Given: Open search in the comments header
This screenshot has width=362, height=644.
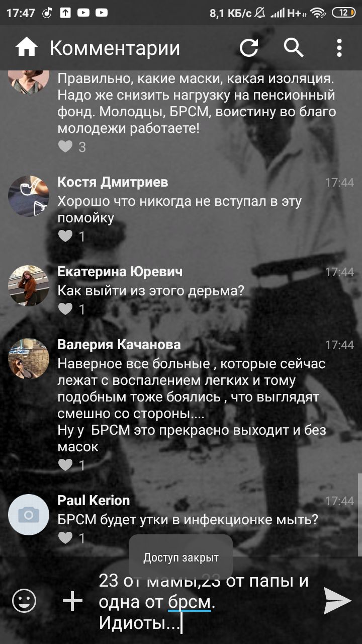Looking at the screenshot, I should [x=294, y=48].
